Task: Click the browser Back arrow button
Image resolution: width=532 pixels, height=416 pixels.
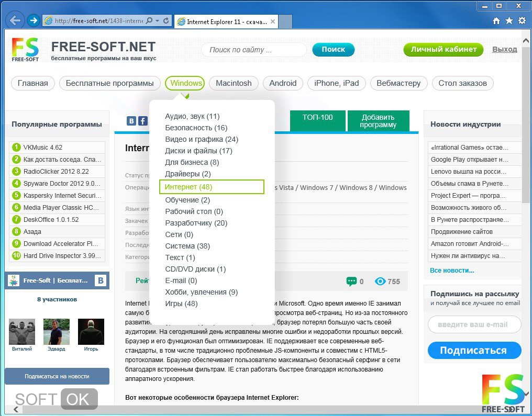Action: [15, 21]
